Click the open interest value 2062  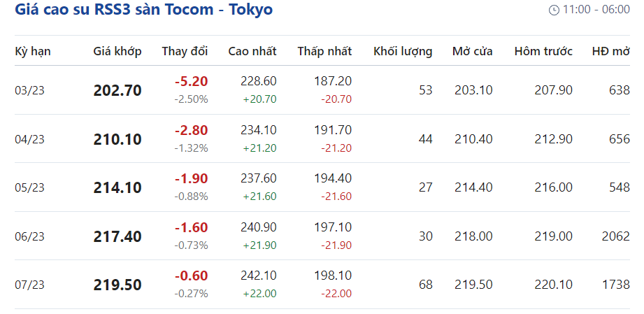(x=615, y=236)
